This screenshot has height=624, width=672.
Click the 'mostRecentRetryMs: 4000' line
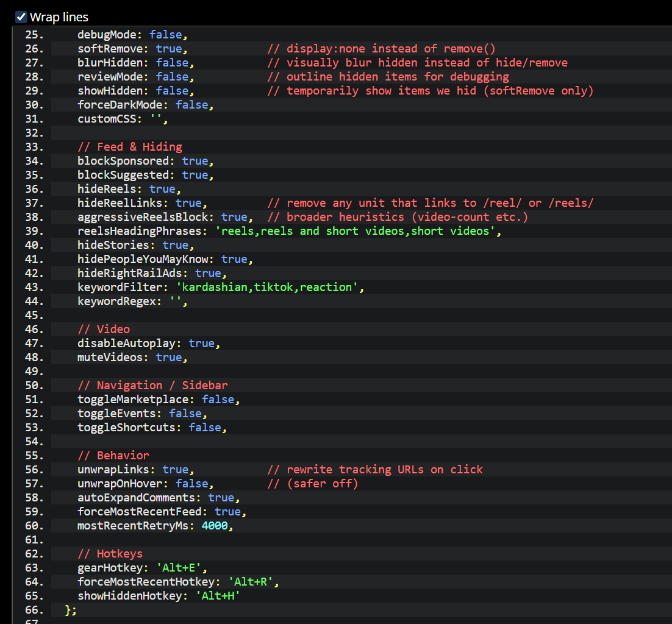click(x=155, y=526)
